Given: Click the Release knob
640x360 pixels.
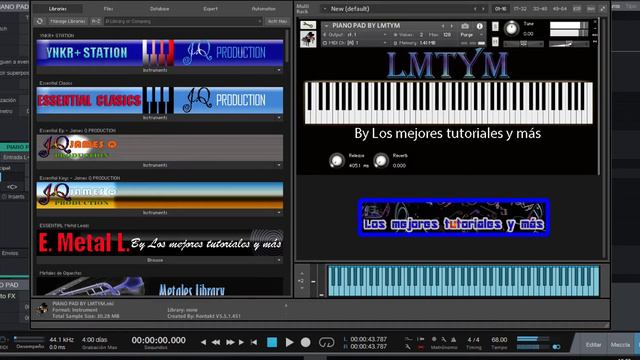Looking at the screenshot, I should (x=337, y=160).
